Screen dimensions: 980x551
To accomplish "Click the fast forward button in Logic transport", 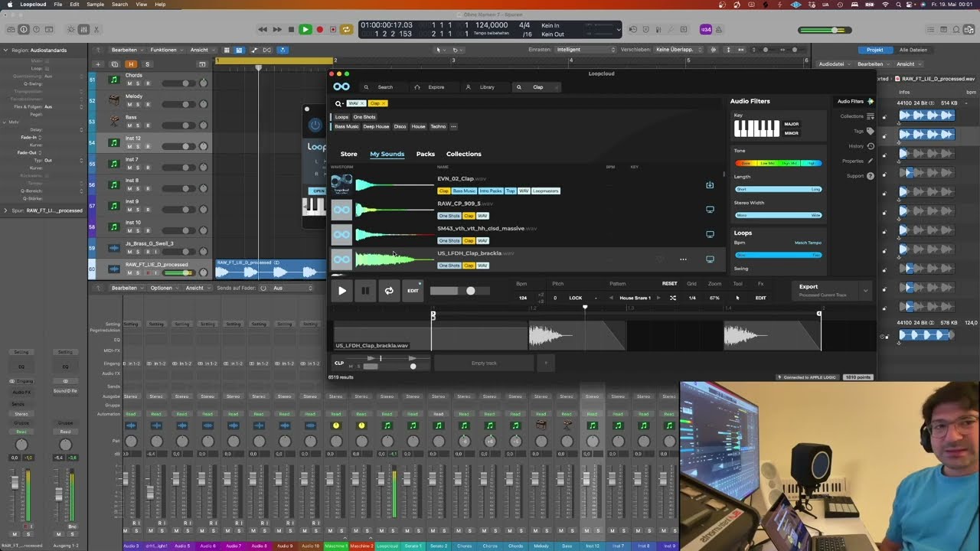I will (x=276, y=30).
